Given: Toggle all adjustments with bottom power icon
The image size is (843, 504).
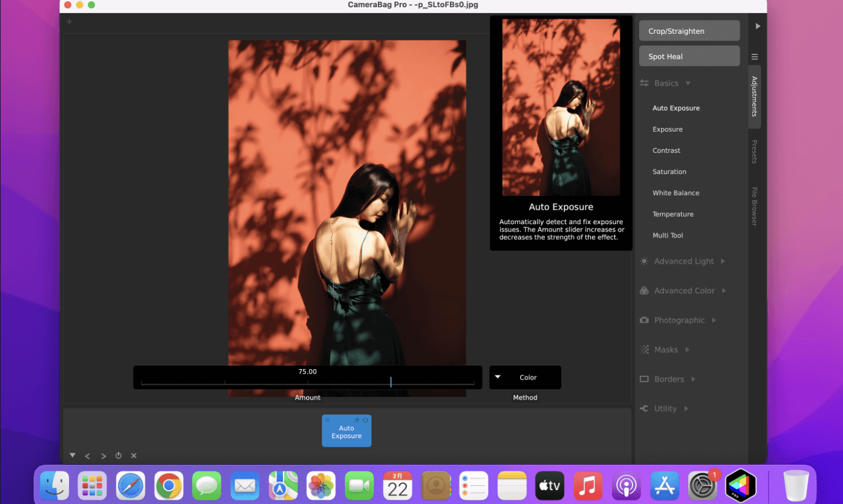Looking at the screenshot, I should pyautogui.click(x=119, y=456).
